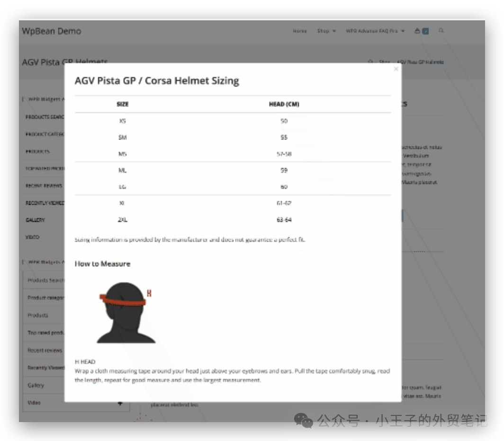Image resolution: width=504 pixels, height=441 pixels.
Task: Select the XL size cell
Action: 122,203
